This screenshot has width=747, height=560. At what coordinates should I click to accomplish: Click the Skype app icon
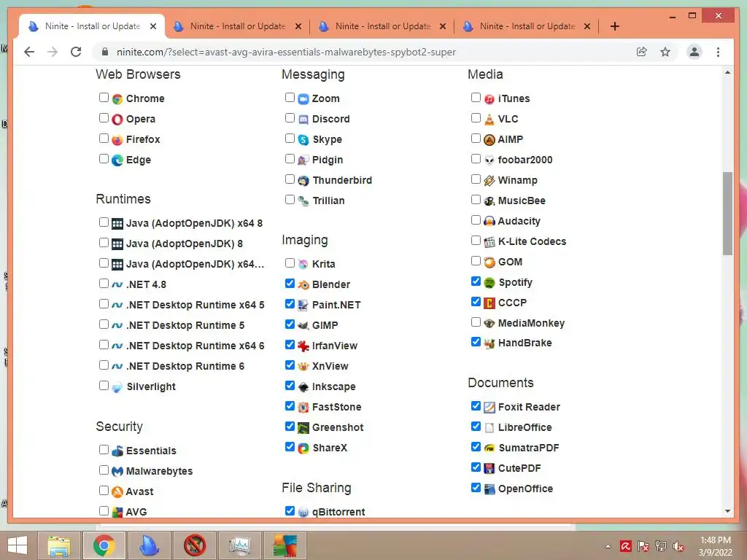303,139
